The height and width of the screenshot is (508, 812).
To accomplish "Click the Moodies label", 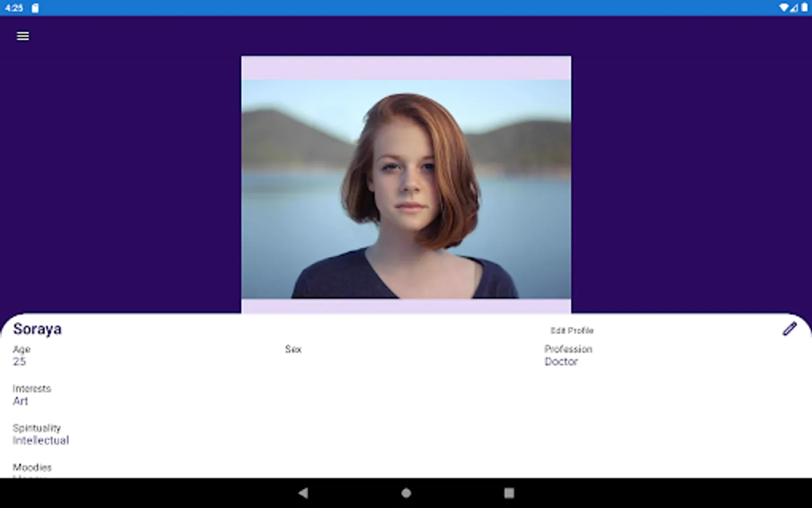I will click(x=32, y=467).
